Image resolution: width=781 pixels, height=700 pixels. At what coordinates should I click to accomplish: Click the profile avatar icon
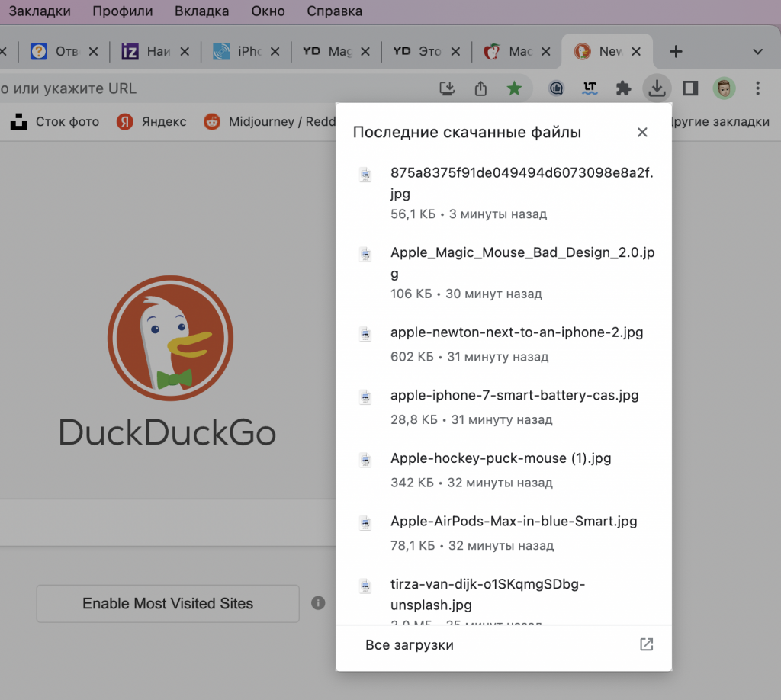point(724,88)
